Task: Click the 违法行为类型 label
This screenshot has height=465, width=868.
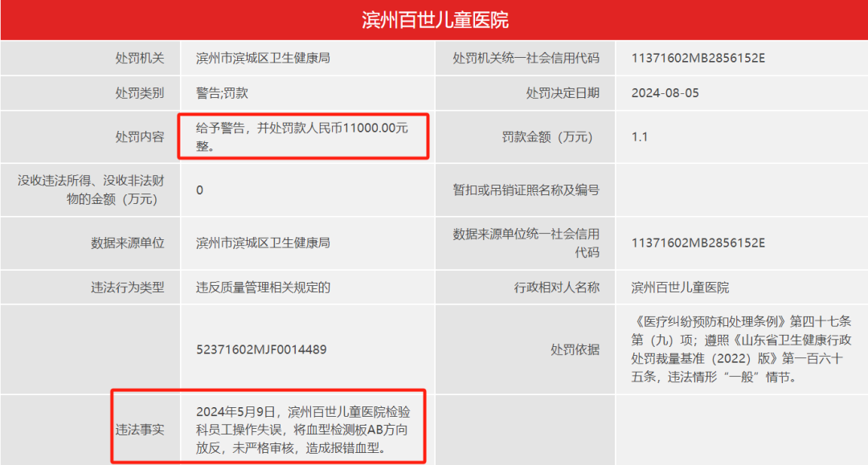Action: [x=128, y=288]
